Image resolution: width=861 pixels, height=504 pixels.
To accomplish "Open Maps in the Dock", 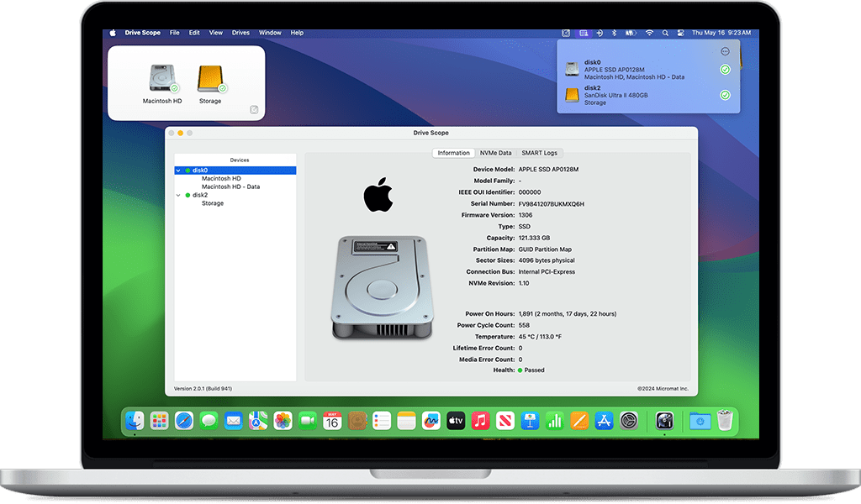I will click(x=258, y=421).
